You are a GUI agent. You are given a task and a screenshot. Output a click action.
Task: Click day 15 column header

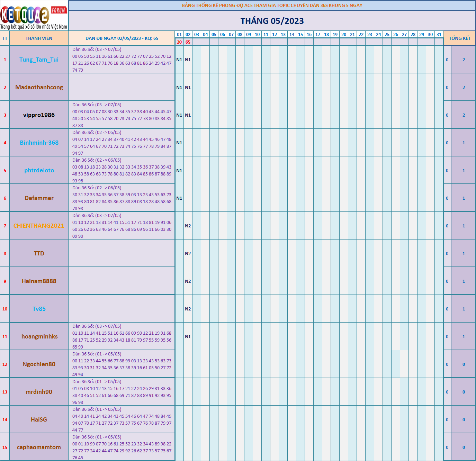[300, 35]
